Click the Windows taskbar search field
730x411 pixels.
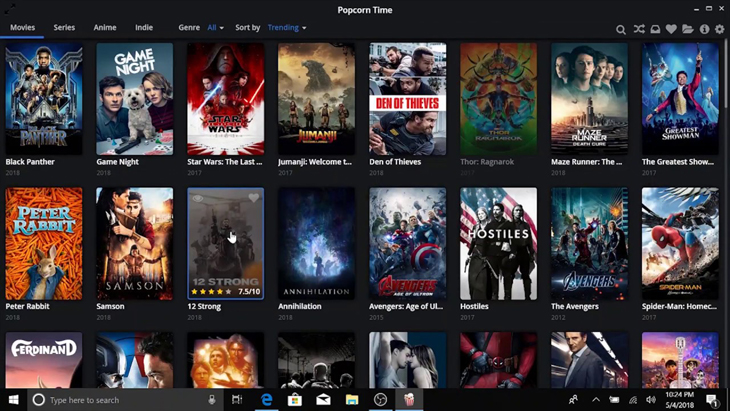point(126,400)
